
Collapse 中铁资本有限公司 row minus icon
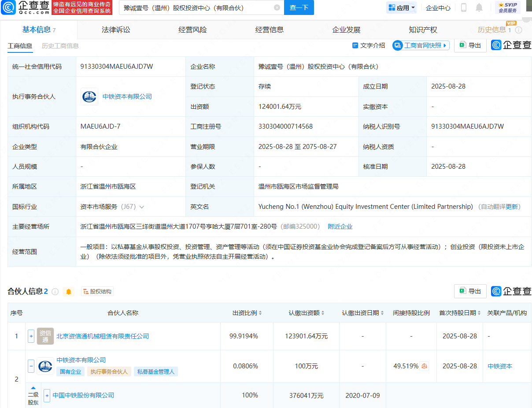(x=31, y=366)
